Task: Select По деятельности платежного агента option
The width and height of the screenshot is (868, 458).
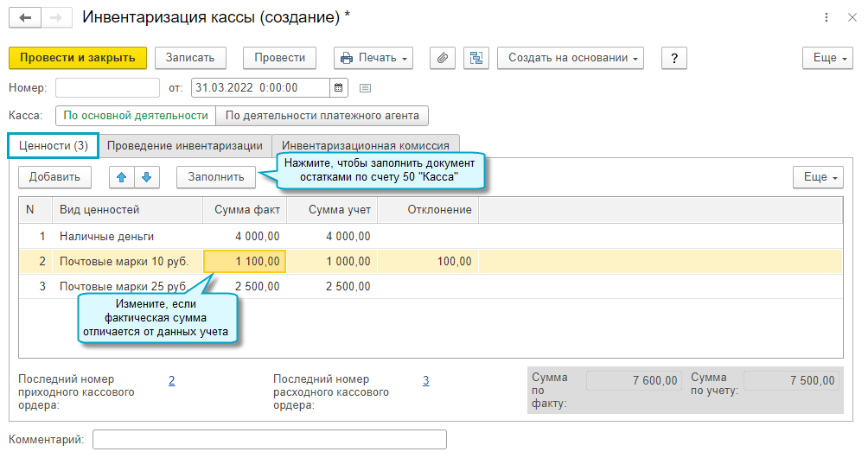Action: 322,115
